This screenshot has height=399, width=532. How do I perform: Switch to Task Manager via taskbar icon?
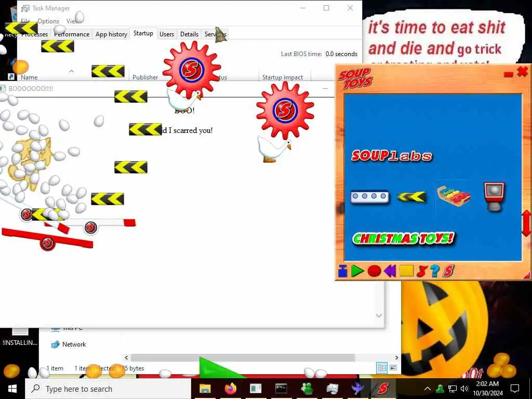pos(332,389)
